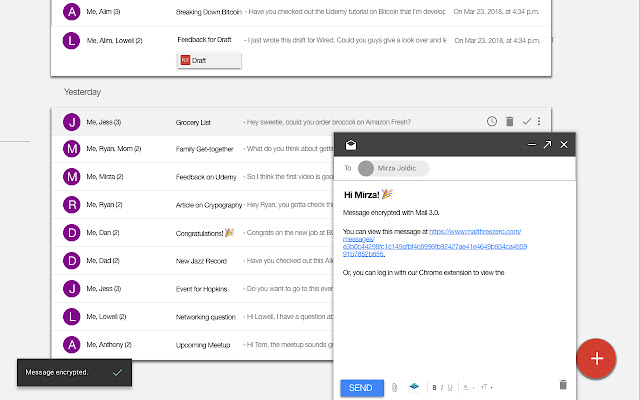Delete the Grocery List email
The height and width of the screenshot is (400, 640).
coord(509,122)
